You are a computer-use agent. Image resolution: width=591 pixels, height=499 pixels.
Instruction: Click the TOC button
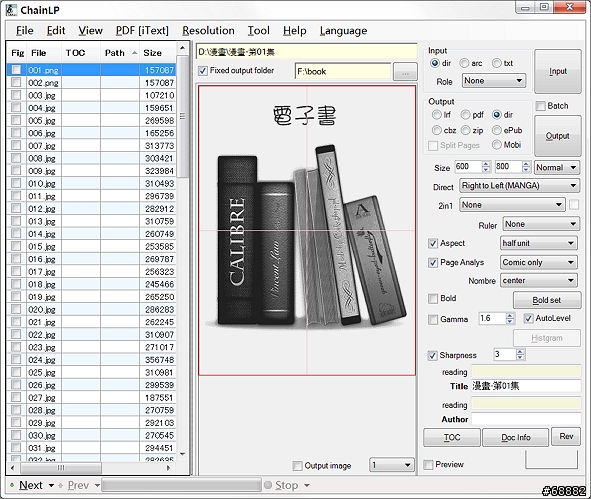click(x=452, y=438)
